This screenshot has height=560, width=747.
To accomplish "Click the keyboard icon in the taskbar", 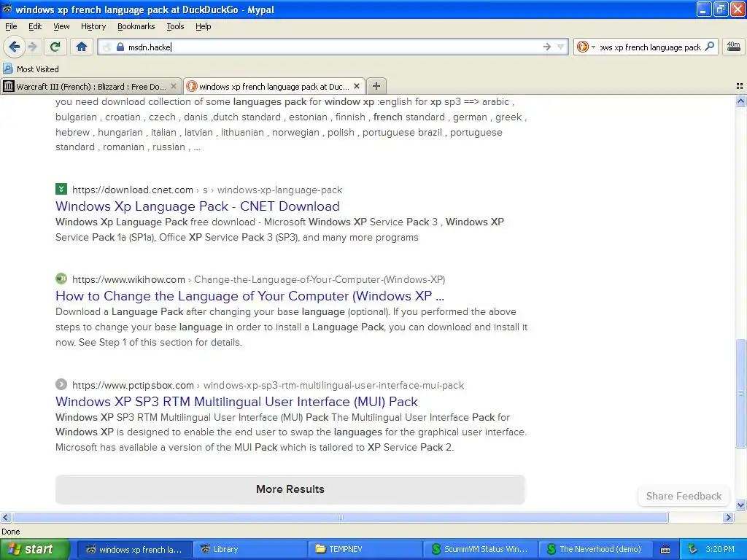I will point(665,550).
